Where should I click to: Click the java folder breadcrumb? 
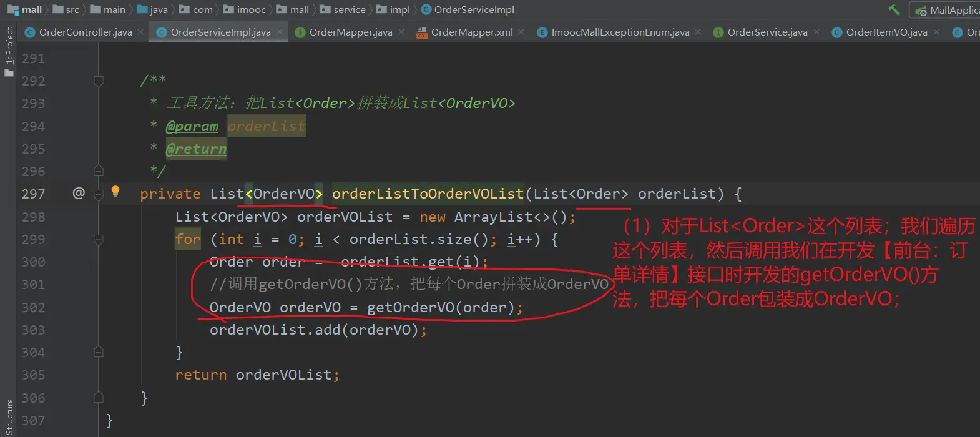152,9
